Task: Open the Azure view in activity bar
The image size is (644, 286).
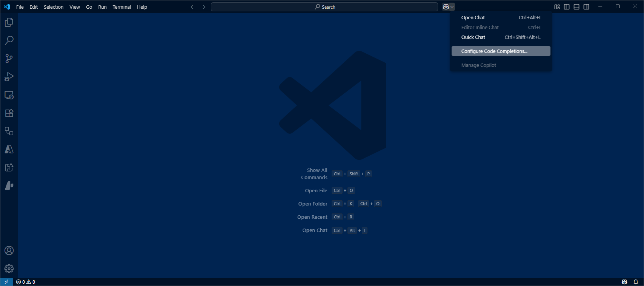Action: (x=9, y=150)
